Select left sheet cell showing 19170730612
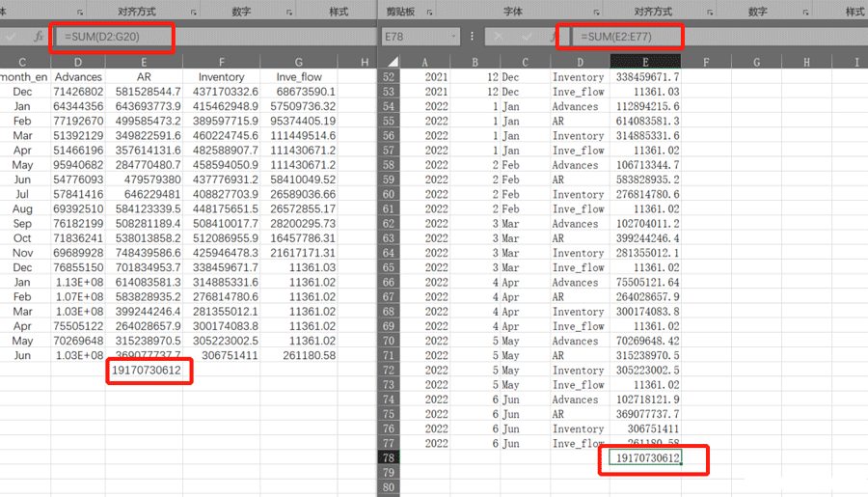Viewport: 868px width, 497px height. coord(147,371)
